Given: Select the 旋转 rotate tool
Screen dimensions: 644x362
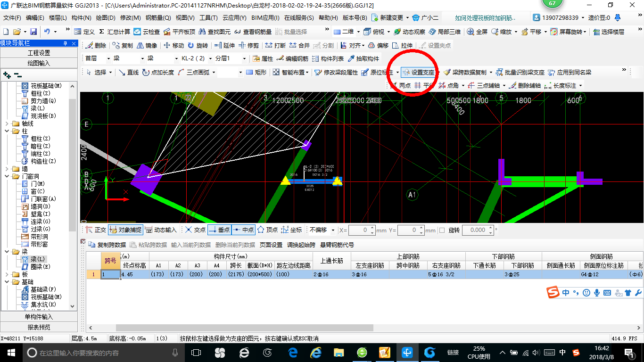Looking at the screenshot, I should point(198,46).
